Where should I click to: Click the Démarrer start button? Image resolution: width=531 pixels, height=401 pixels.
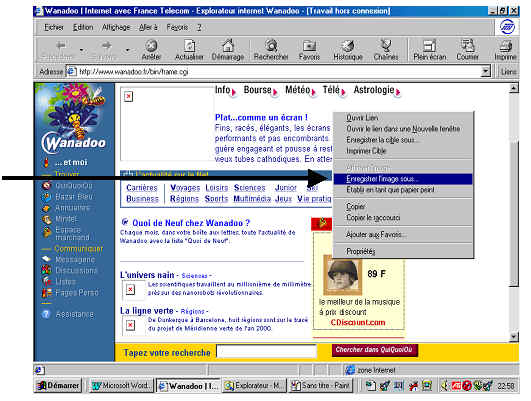pyautogui.click(x=58, y=385)
